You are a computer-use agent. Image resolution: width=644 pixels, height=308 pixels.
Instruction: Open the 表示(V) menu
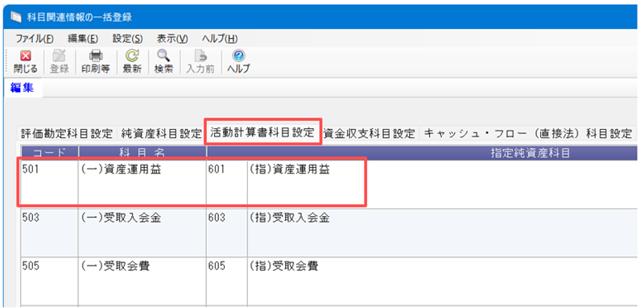172,39
